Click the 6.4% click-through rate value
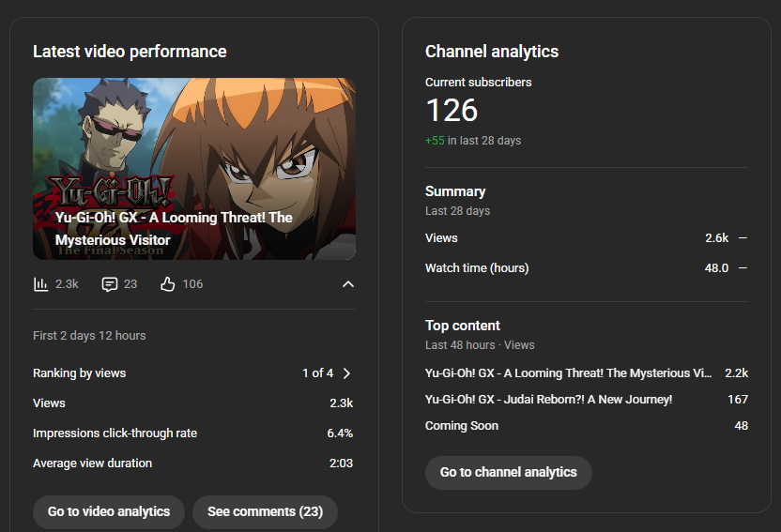This screenshot has height=532, width=781. point(340,433)
